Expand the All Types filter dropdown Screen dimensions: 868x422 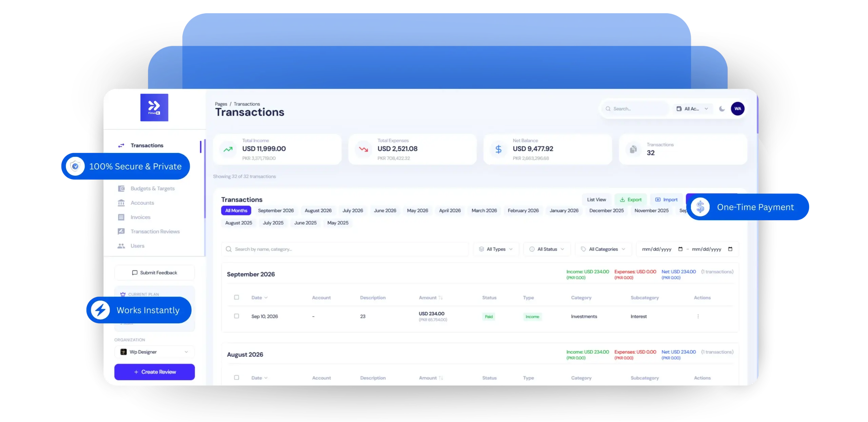point(496,249)
